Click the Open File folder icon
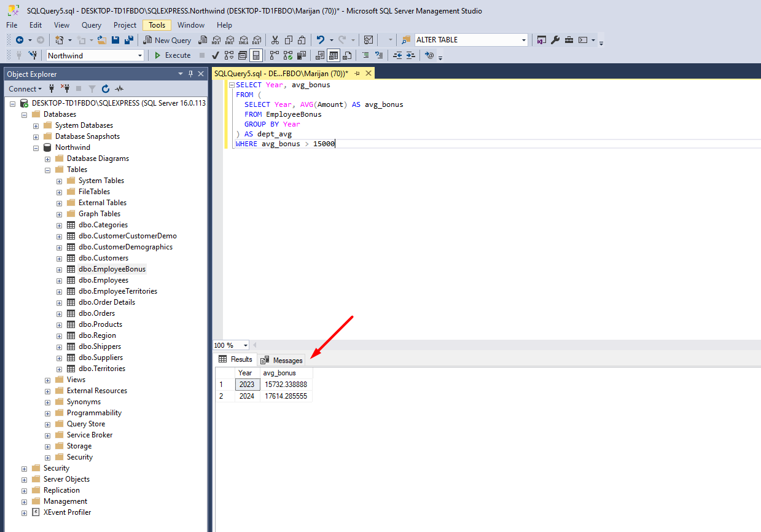761x532 pixels. [102, 40]
